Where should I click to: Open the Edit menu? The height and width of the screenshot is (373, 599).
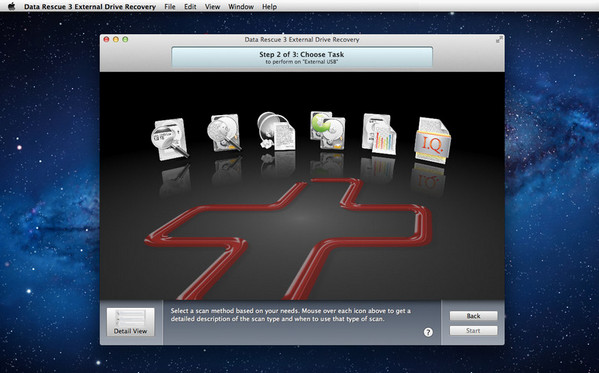[190, 6]
